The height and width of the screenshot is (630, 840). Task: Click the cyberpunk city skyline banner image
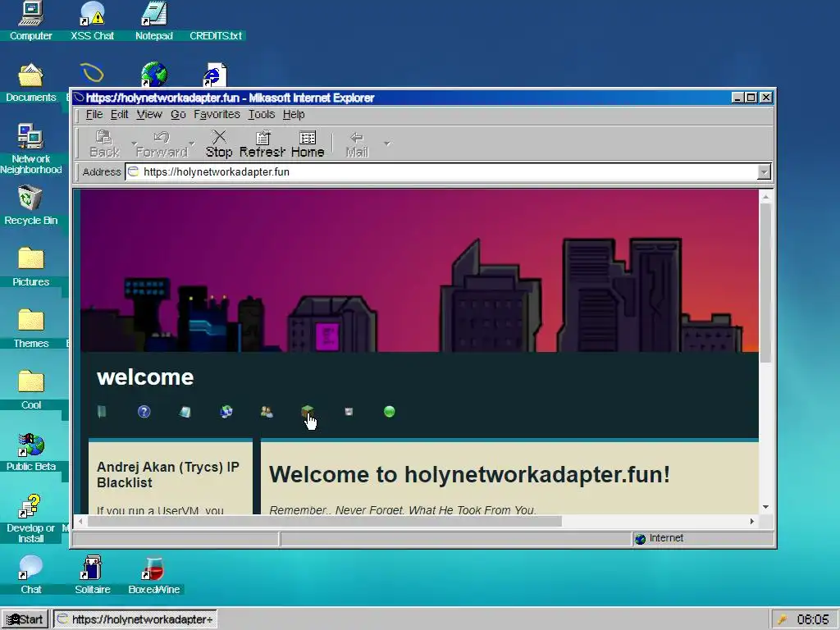coord(419,271)
